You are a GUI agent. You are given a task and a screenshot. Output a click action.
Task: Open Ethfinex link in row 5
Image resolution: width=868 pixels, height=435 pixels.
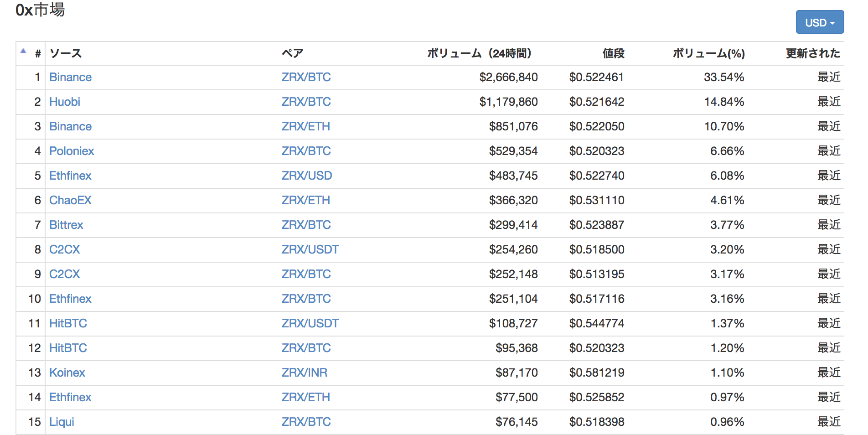pyautogui.click(x=70, y=176)
